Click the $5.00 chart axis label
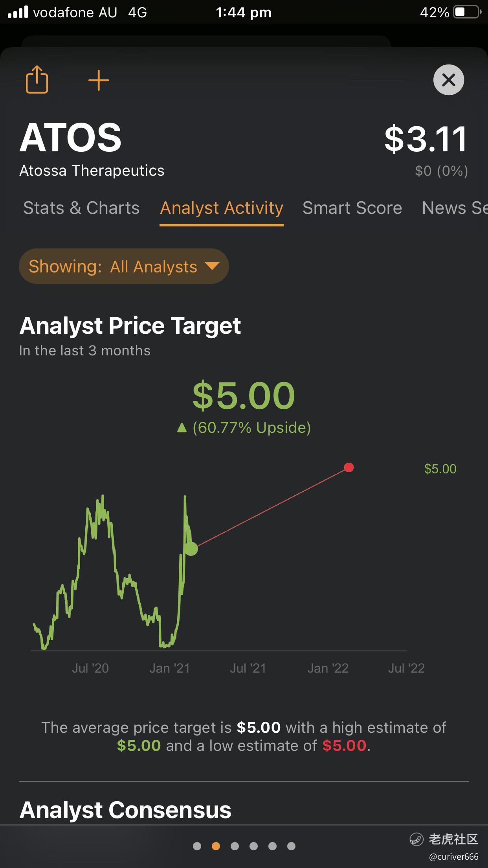The height and width of the screenshot is (868, 488). pos(440,469)
